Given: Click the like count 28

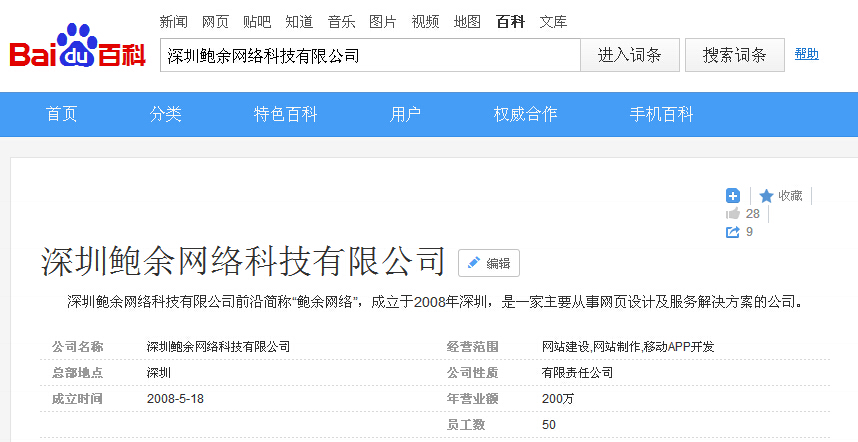Looking at the screenshot, I should coord(753,213).
